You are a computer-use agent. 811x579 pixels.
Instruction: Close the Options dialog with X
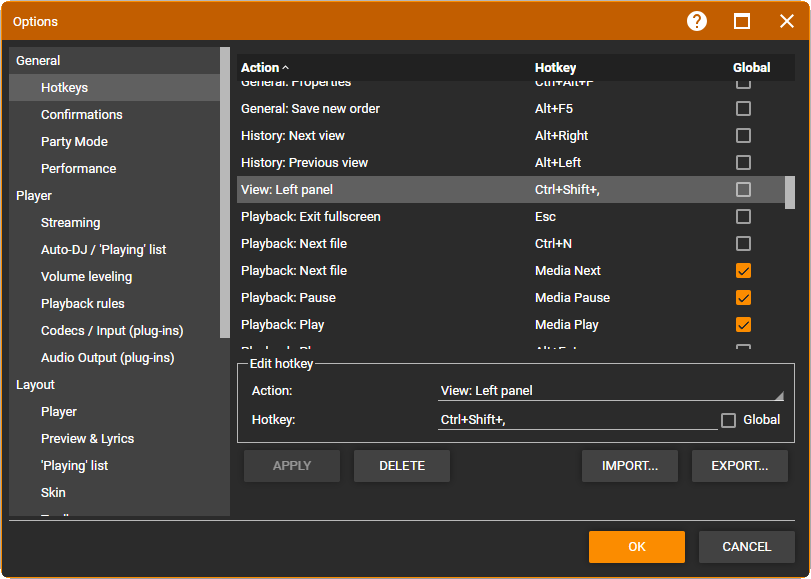click(787, 21)
